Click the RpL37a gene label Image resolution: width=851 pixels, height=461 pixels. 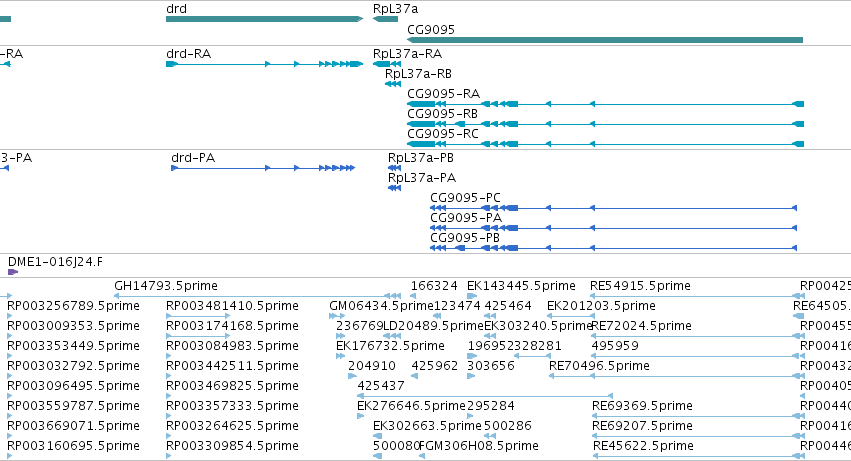(x=395, y=9)
